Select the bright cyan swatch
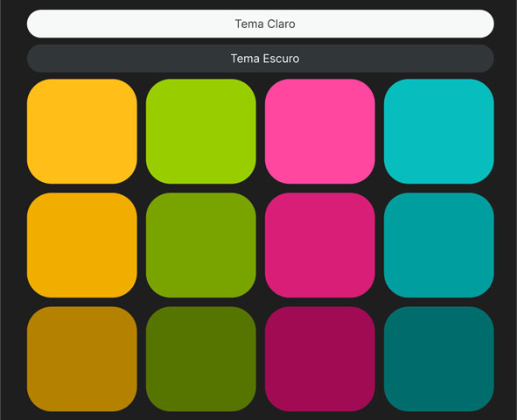 click(x=439, y=131)
